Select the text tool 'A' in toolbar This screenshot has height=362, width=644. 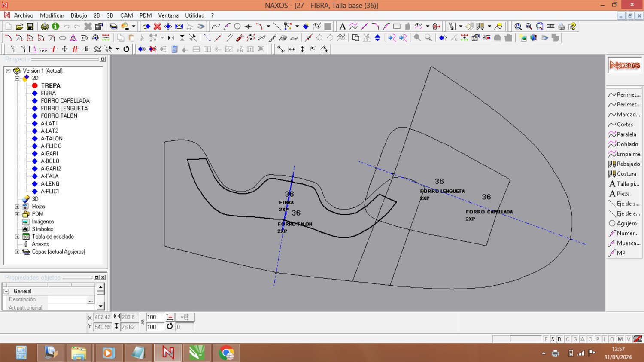coord(342,27)
